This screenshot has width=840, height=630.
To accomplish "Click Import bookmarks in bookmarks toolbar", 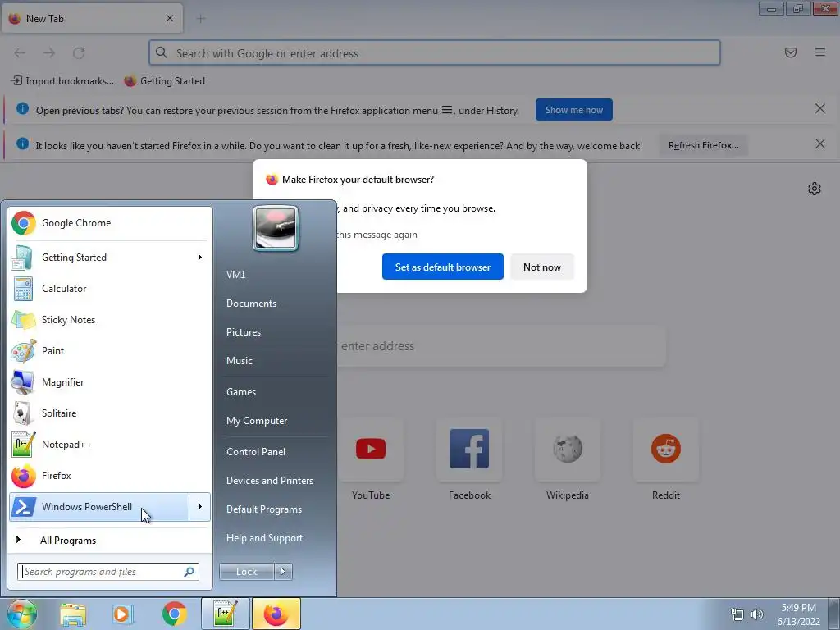I will (x=62, y=81).
